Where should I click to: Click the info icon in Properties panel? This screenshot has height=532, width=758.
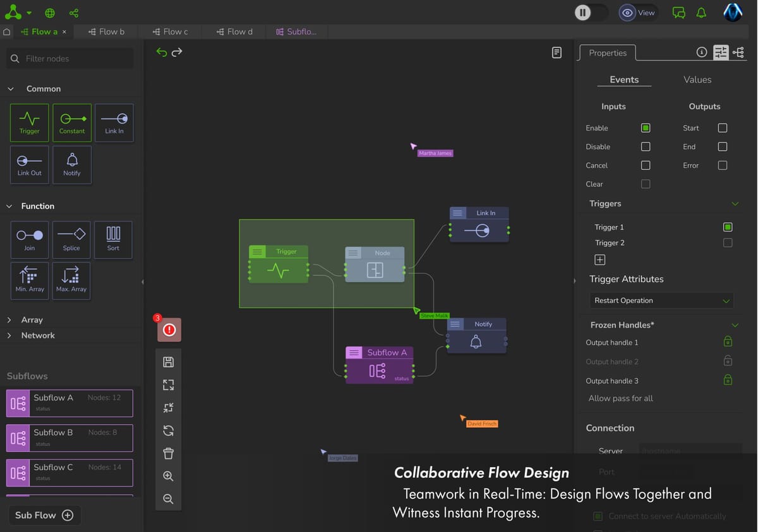[x=702, y=52]
